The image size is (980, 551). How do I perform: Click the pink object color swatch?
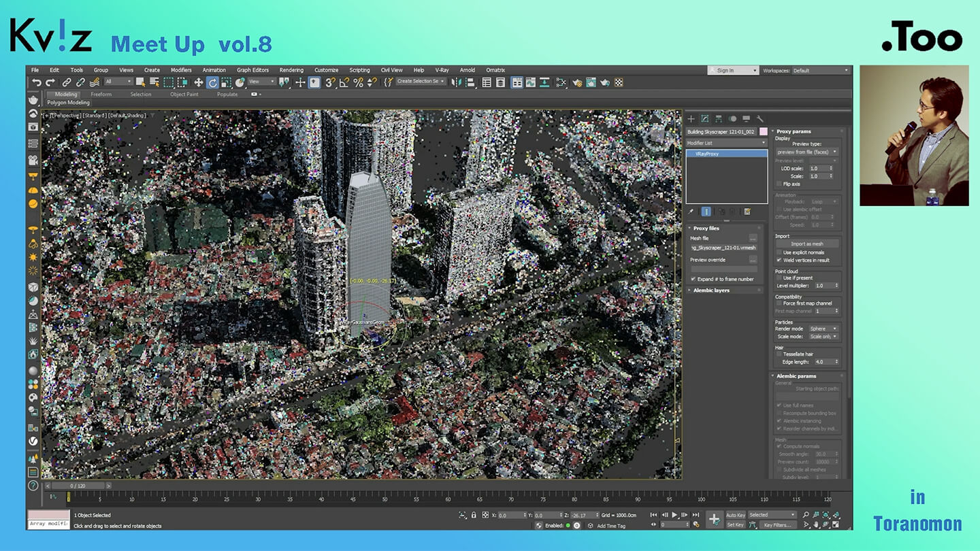[x=764, y=131]
